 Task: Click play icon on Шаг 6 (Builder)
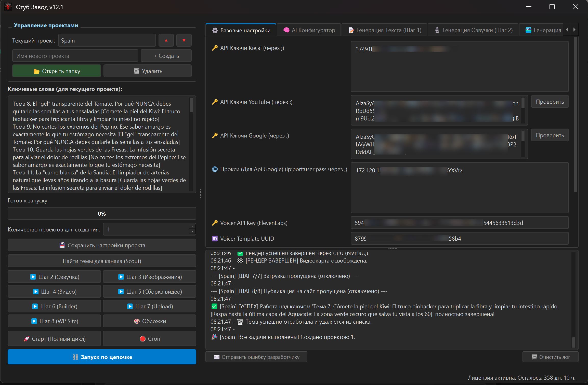(35, 306)
